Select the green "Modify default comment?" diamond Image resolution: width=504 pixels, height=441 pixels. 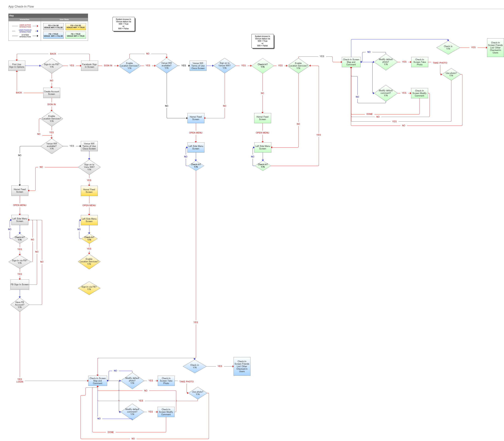(386, 93)
